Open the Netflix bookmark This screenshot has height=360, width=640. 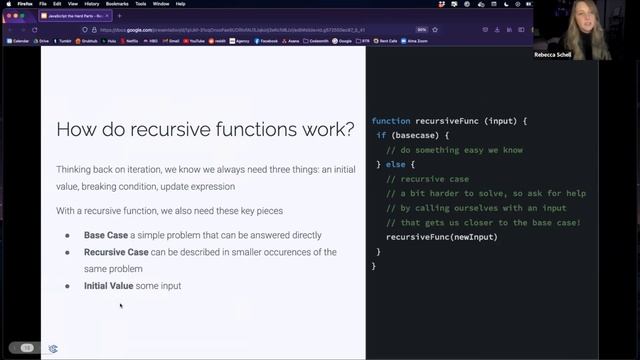point(129,41)
